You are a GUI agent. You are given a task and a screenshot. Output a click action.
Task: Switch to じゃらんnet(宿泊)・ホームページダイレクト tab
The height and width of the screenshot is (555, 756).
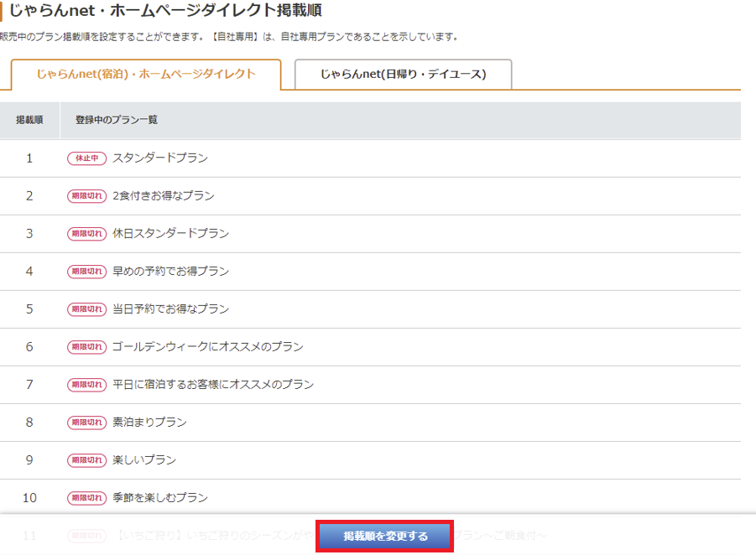pos(146,74)
